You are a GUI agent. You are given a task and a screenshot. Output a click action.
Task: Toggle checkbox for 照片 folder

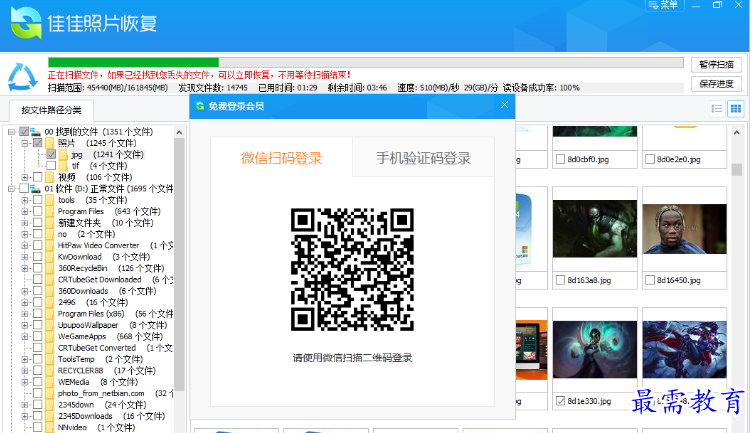point(37,143)
